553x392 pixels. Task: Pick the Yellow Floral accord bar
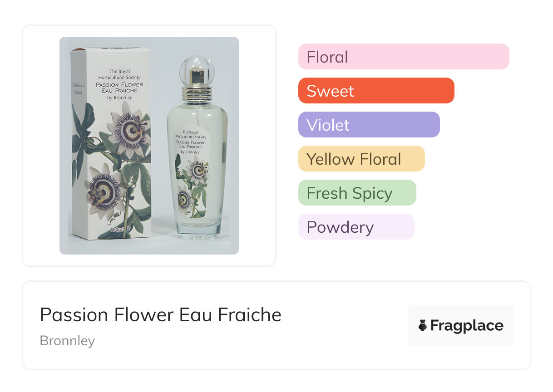click(361, 159)
